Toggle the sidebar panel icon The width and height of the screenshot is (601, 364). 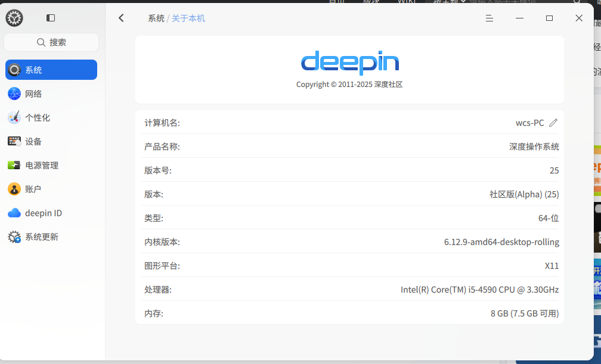[51, 18]
